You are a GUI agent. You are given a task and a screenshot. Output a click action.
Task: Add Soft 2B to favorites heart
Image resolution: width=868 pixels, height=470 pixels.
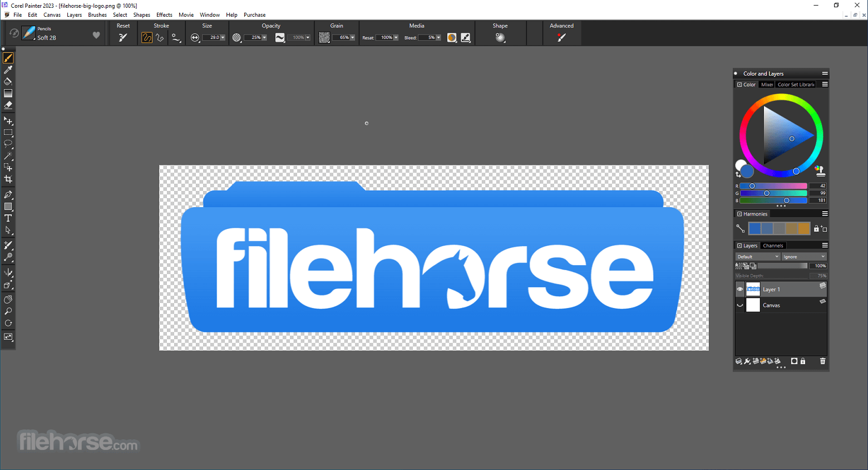tap(96, 35)
